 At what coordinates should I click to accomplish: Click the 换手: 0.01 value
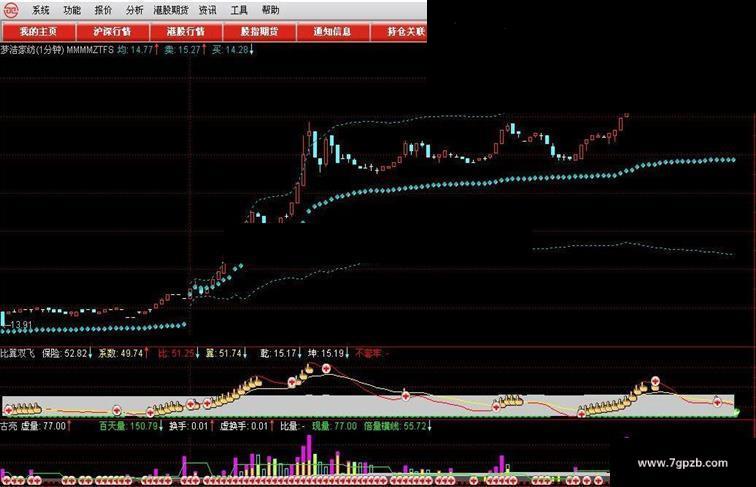point(191,426)
